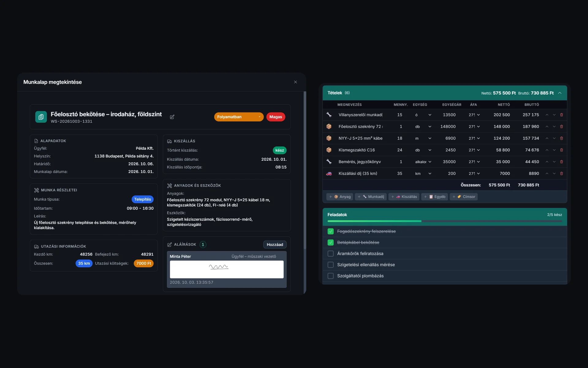Viewport: 588px width, 368px height.
Task: Click the car icon of Kiszállási díj row
Action: [329, 174]
